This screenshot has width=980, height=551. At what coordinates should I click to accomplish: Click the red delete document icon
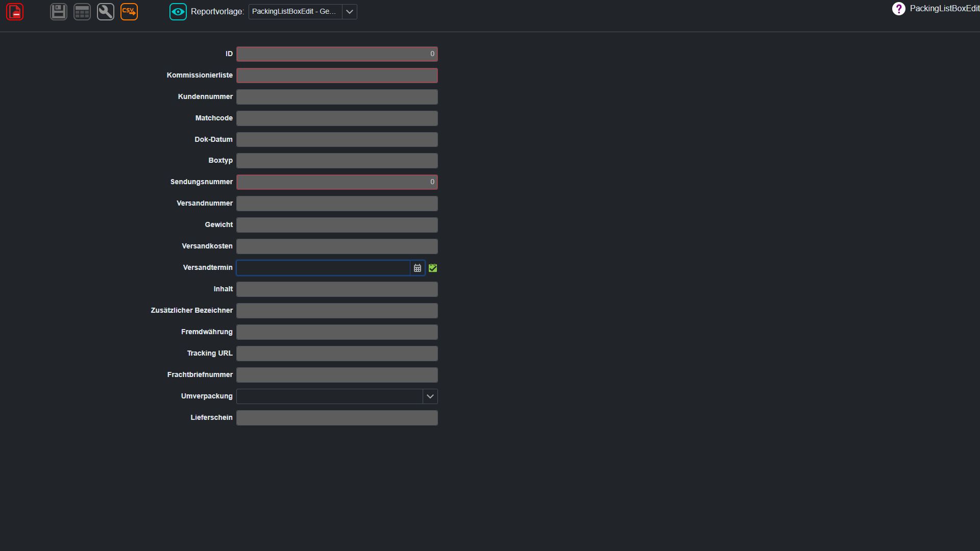coord(15,12)
